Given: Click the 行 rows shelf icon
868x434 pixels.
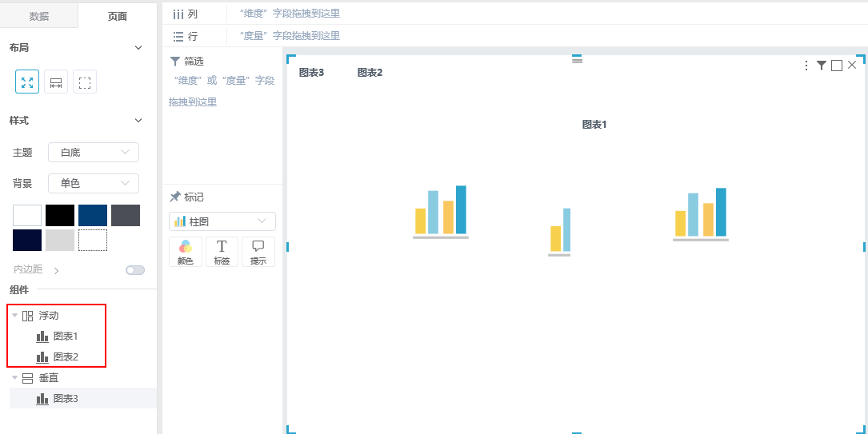Looking at the screenshot, I should pyautogui.click(x=178, y=37).
